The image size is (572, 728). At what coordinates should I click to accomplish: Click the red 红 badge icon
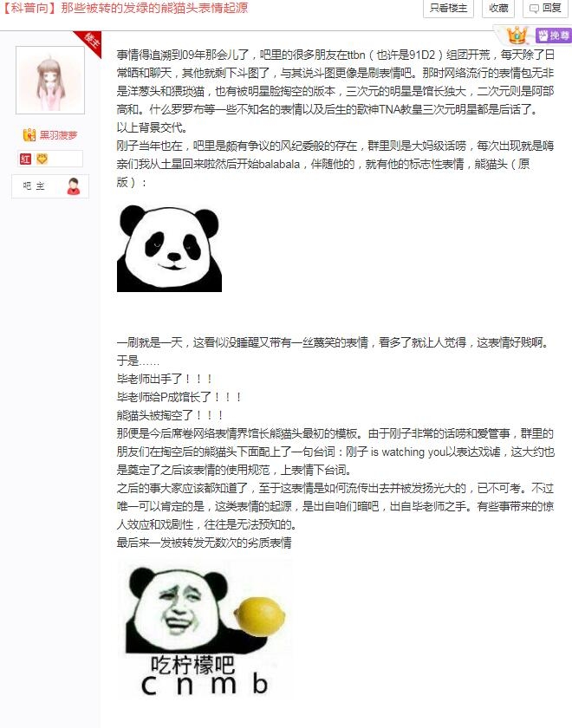pos(25,159)
